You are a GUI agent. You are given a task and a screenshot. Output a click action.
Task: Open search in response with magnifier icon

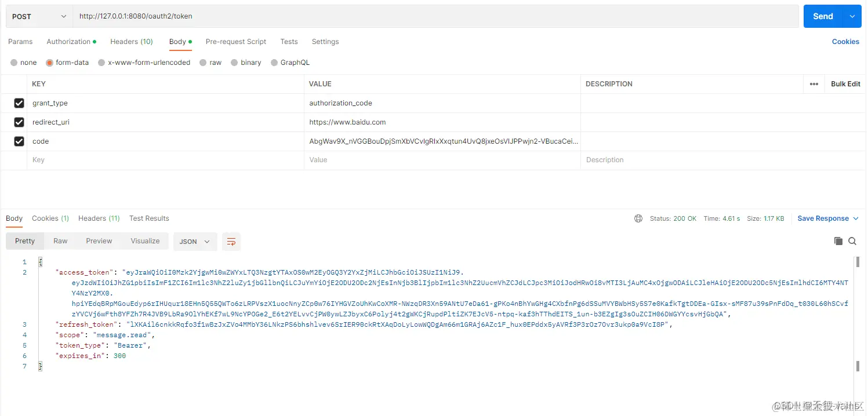(x=852, y=241)
